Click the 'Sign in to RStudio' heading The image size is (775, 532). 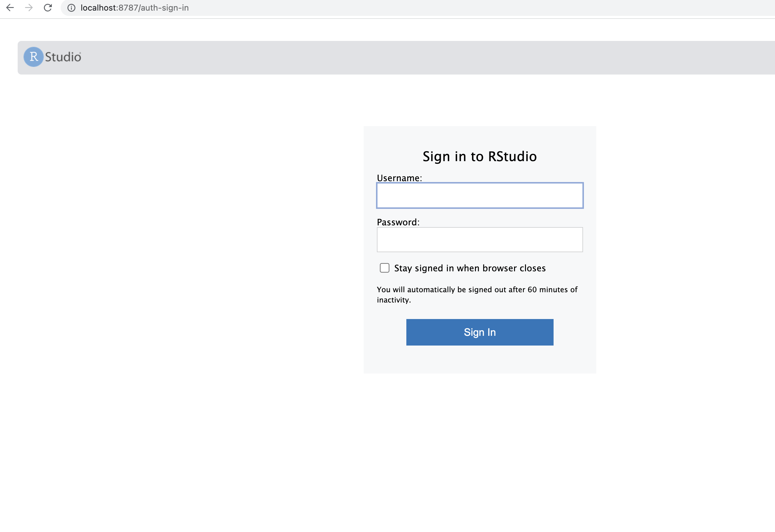click(480, 156)
